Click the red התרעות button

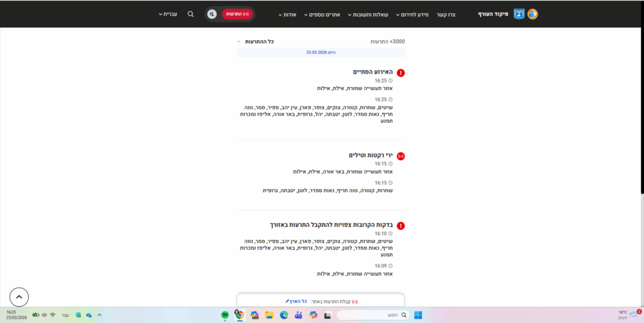pyautogui.click(x=236, y=14)
